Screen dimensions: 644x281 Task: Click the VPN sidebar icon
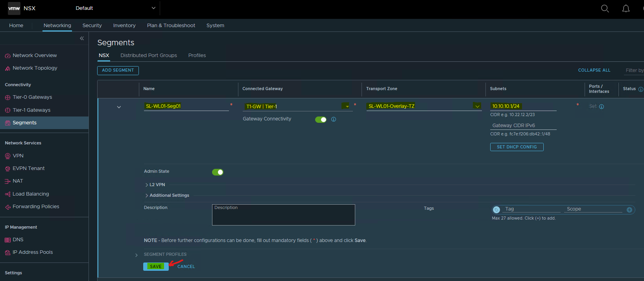[x=7, y=156]
